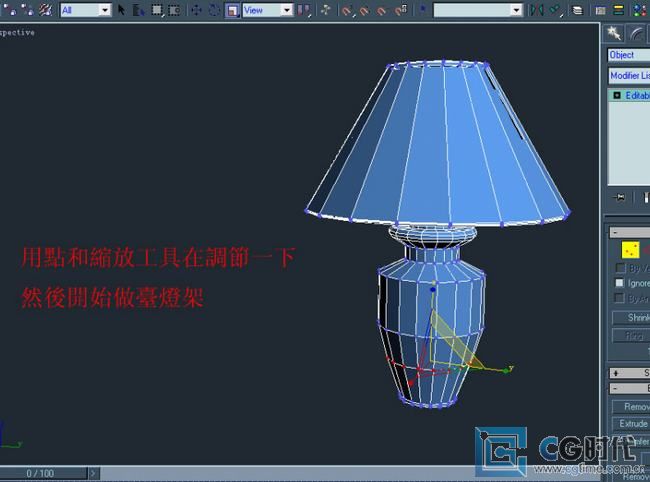The height and width of the screenshot is (482, 650).
Task: Click the Select and Move tool
Action: coord(195,10)
